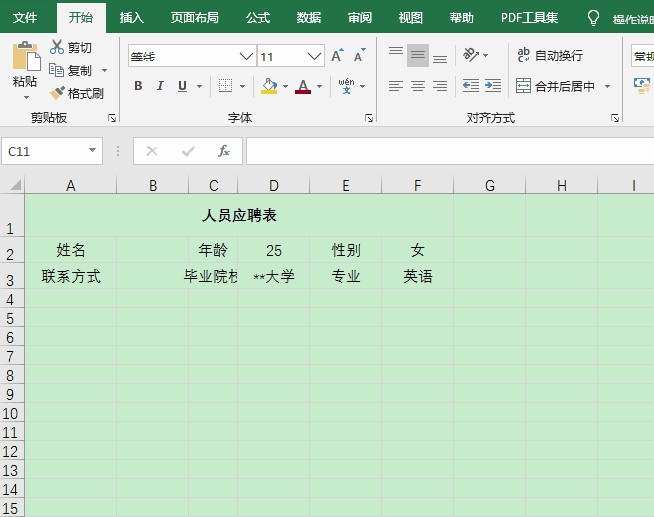654x517 pixels.
Task: Align text right
Action: pos(440,86)
